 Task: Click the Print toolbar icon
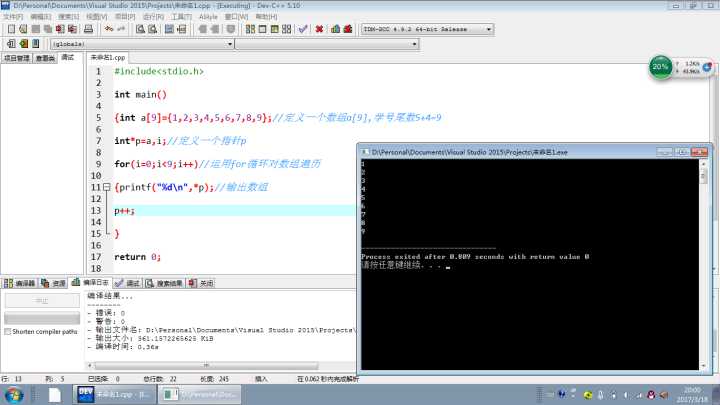pyautogui.click(x=88, y=29)
